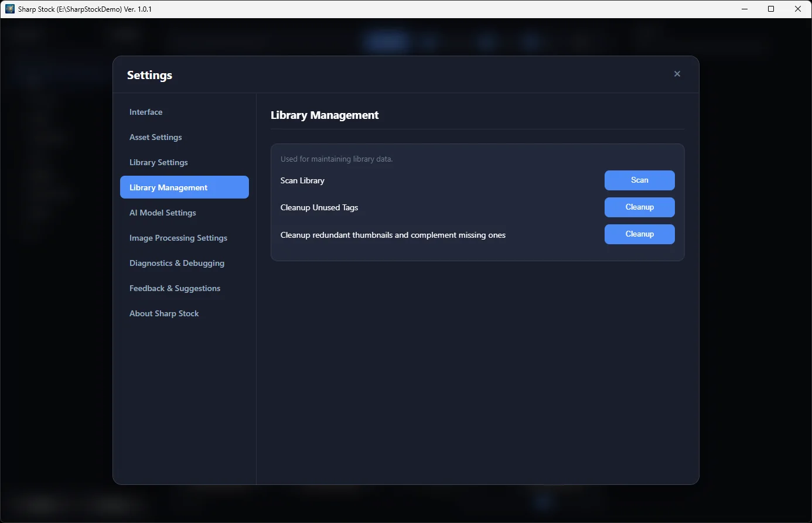Close the Sharp Stock window
This screenshot has height=523, width=812.
click(798, 9)
